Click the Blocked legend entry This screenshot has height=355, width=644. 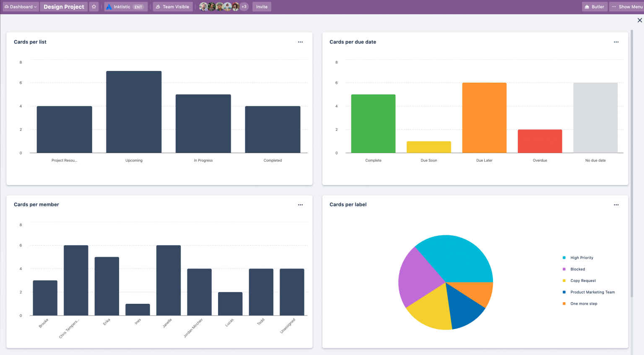577,269
